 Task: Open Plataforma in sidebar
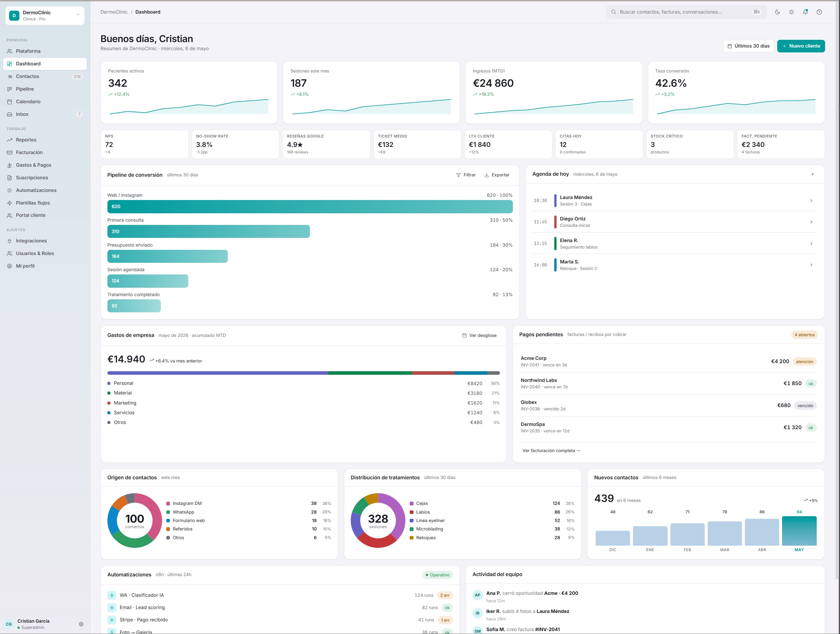point(45,51)
